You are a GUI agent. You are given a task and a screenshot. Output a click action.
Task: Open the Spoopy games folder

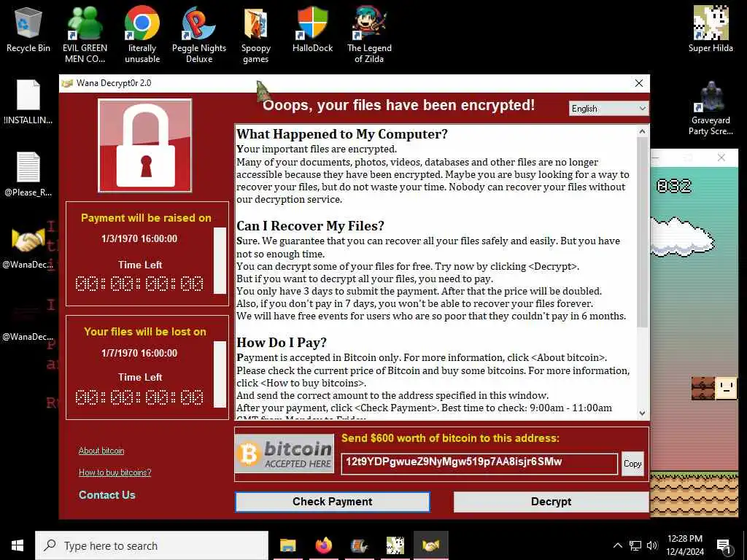coord(256,35)
